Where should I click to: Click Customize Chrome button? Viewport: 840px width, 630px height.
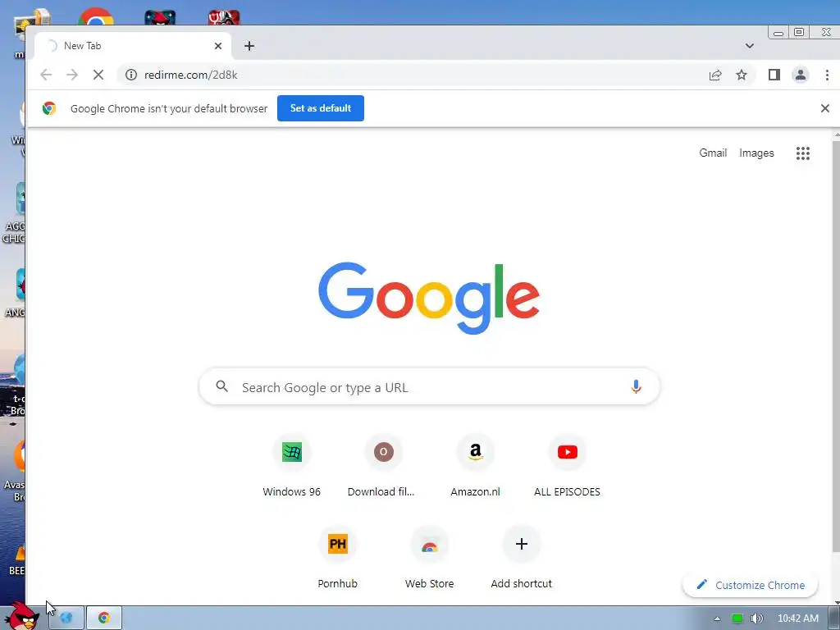coord(750,585)
